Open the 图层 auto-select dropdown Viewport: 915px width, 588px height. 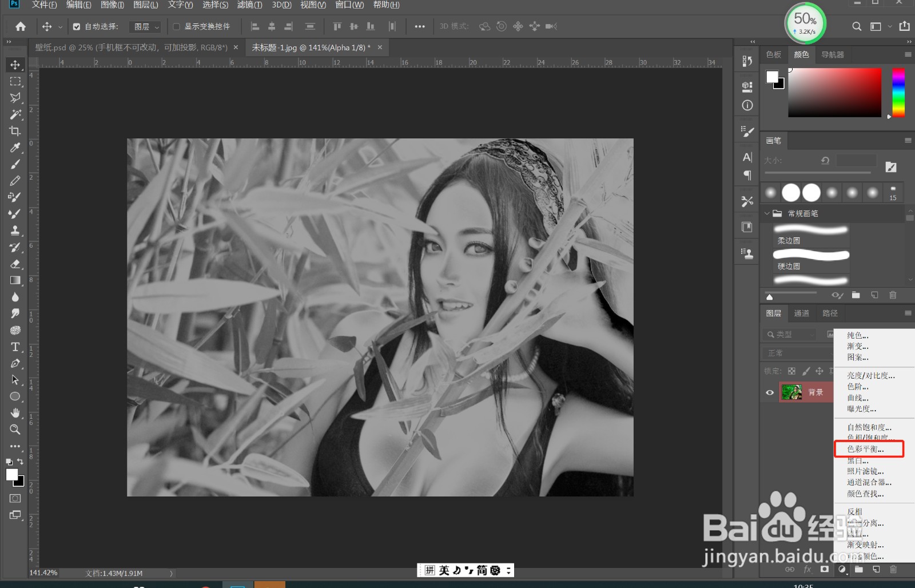coord(146,26)
